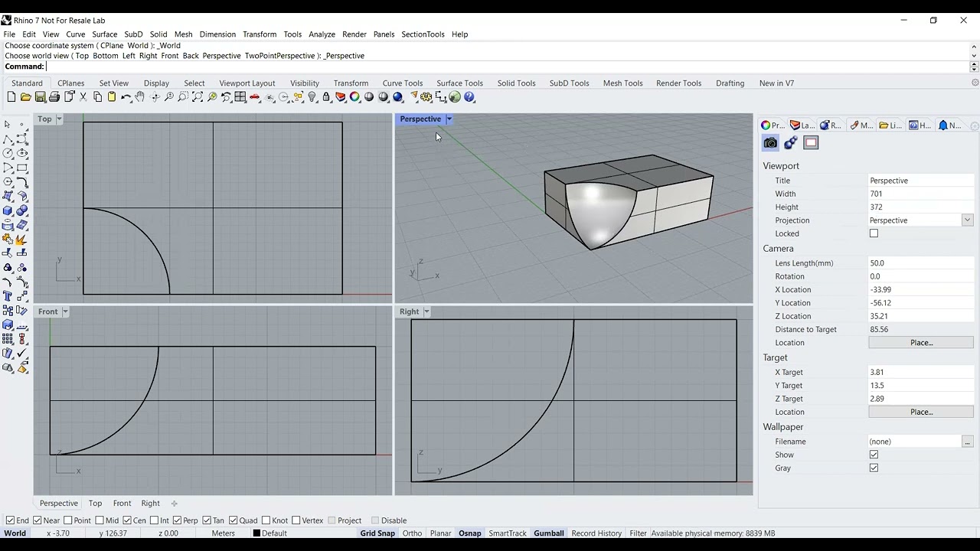Viewport: 980px width, 551px height.
Task: Enable the Point osnap checkbox
Action: point(68,520)
